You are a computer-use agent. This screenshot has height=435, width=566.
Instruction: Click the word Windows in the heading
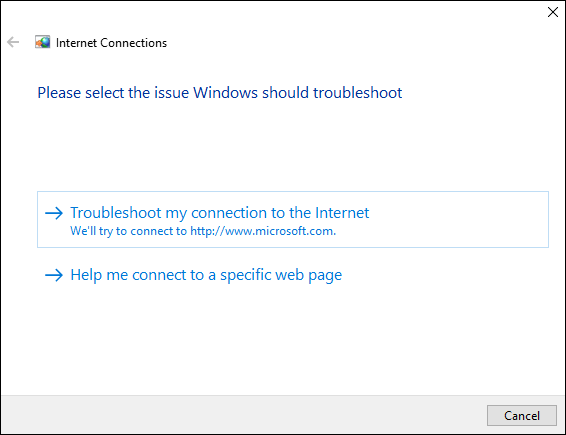pos(225,93)
